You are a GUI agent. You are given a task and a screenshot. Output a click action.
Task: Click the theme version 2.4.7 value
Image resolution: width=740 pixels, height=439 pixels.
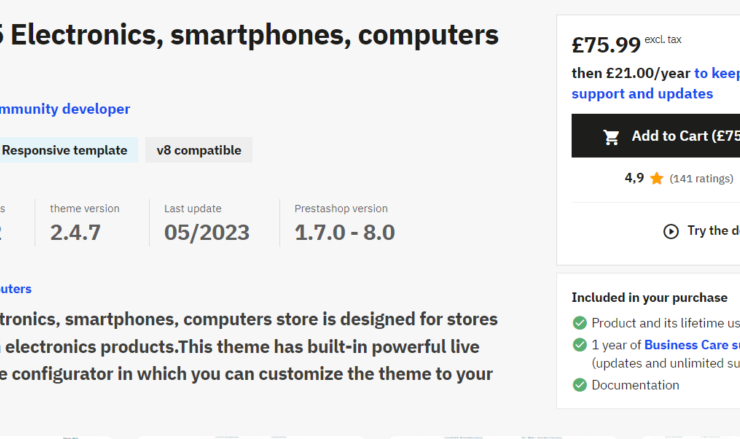pos(75,233)
